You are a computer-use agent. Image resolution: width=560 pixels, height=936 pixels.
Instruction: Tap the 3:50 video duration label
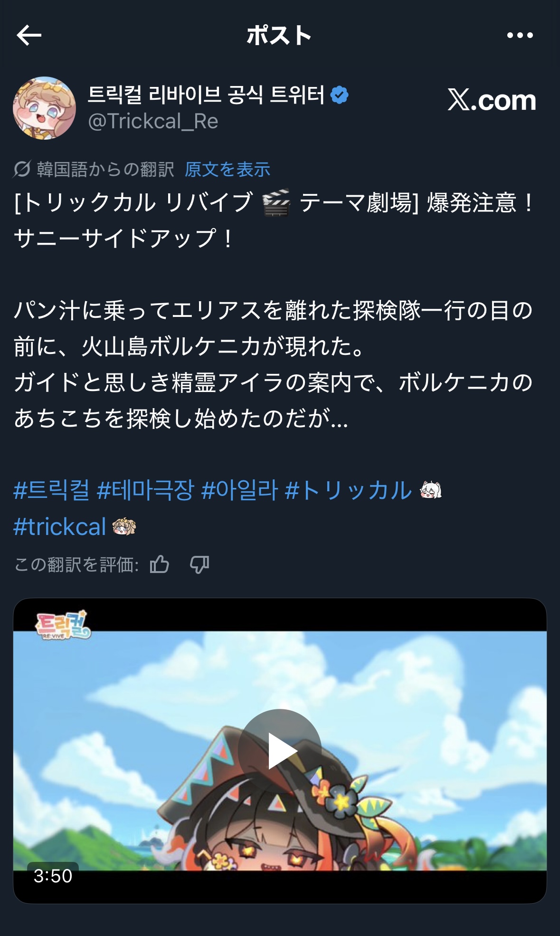pyautogui.click(x=53, y=876)
